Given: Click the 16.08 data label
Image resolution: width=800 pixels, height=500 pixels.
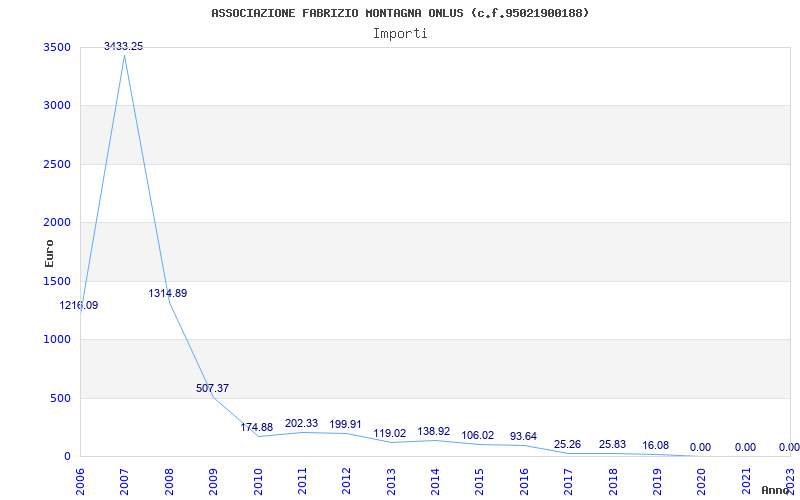Looking at the screenshot, I should pos(656,445).
